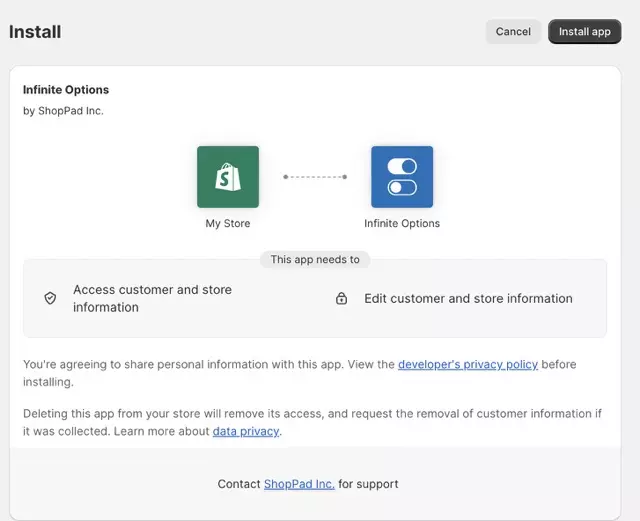The height and width of the screenshot is (521, 640).
Task: Click the blue Infinite Options app icon
Action: point(402,177)
